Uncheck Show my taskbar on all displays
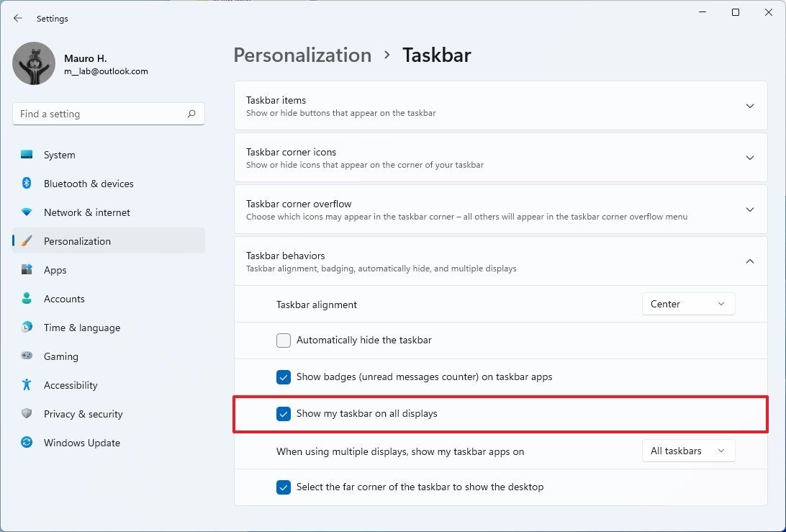The image size is (786, 532). click(x=284, y=414)
